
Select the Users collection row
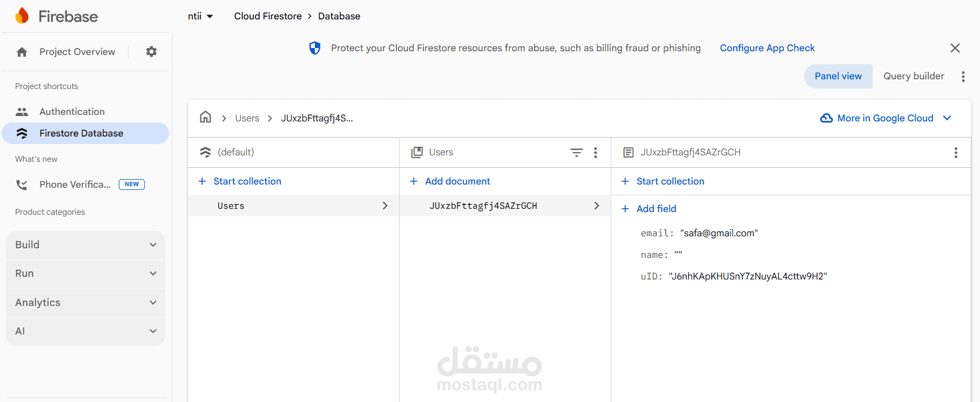pyautogui.click(x=293, y=206)
